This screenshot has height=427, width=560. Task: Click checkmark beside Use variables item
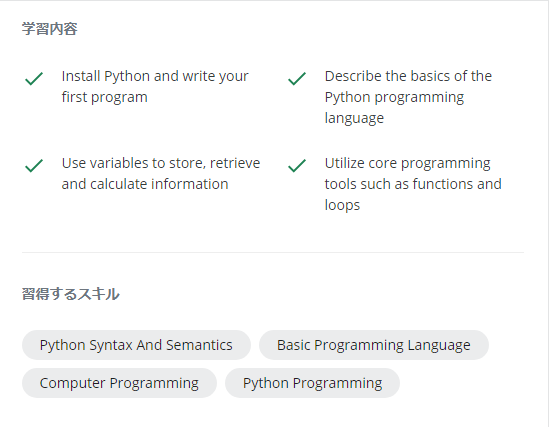click(x=34, y=166)
